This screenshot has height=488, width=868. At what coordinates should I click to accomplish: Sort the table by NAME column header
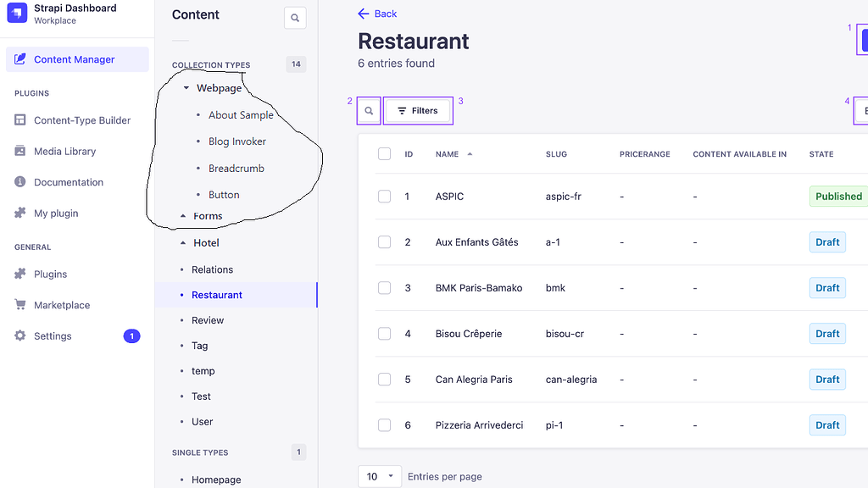(x=448, y=154)
